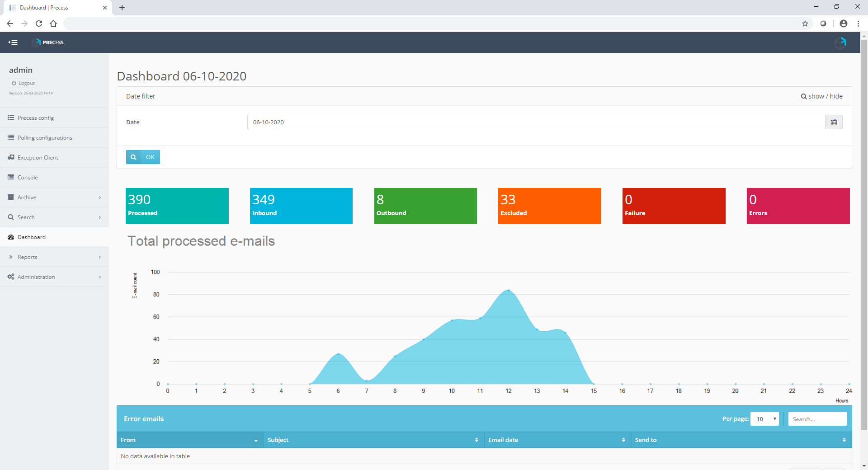Reload the page
The width and height of the screenshot is (868, 470).
pyautogui.click(x=39, y=23)
